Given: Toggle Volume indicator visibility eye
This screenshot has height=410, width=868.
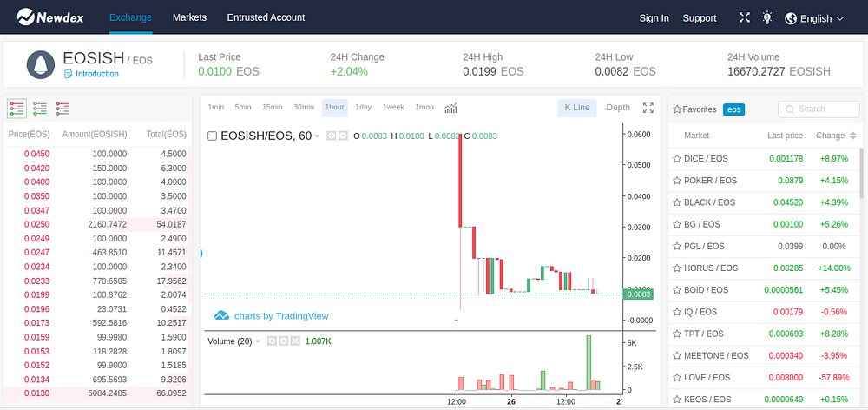Looking at the screenshot, I should (272, 341).
